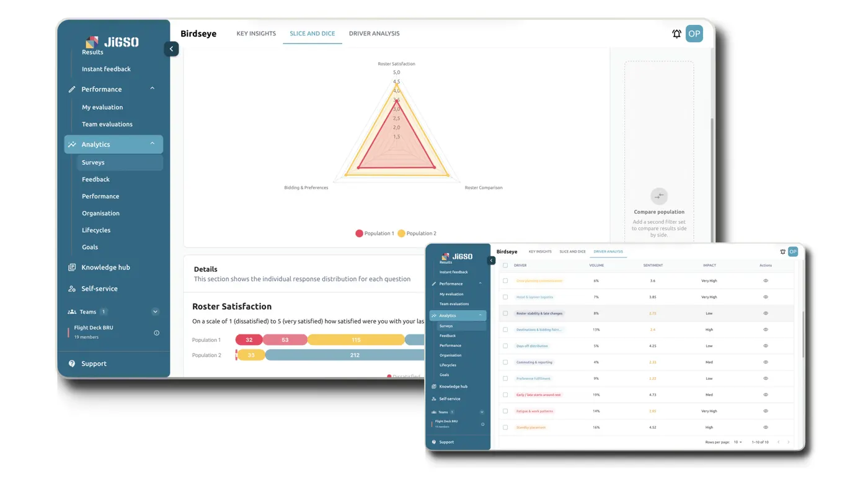Viewport: 868px width, 489px height.
Task: Expand Teams chevron in small window sidebar
Action: pyautogui.click(x=482, y=412)
